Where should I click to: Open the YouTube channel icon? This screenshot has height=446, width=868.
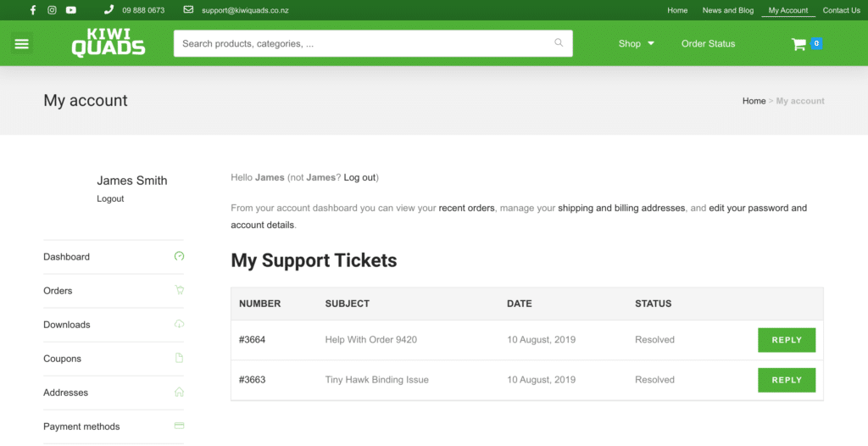point(71,10)
